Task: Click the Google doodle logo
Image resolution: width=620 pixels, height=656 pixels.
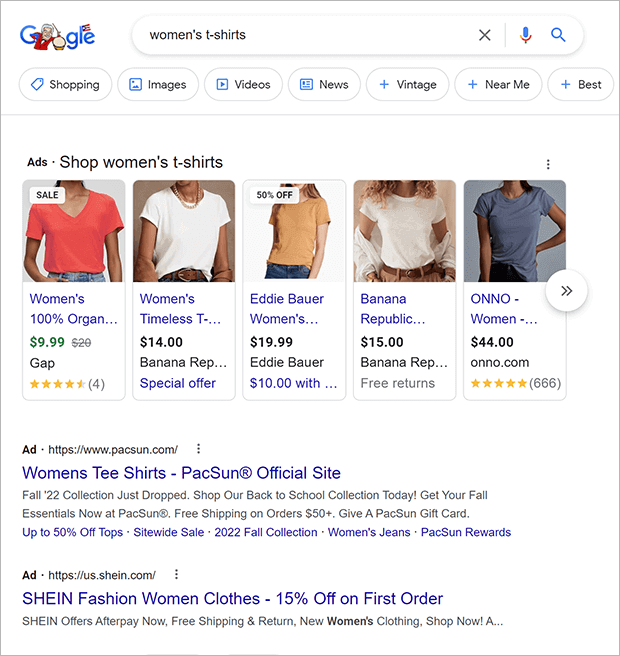Action: pyautogui.click(x=57, y=36)
